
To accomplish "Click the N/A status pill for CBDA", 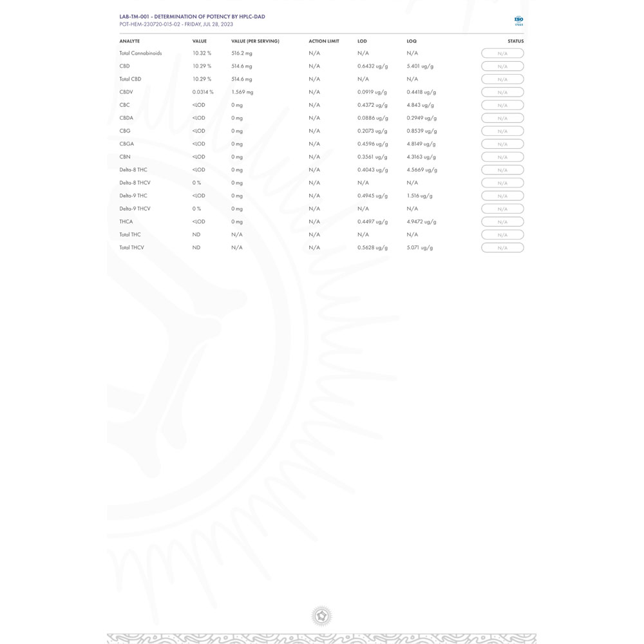I will [x=502, y=118].
